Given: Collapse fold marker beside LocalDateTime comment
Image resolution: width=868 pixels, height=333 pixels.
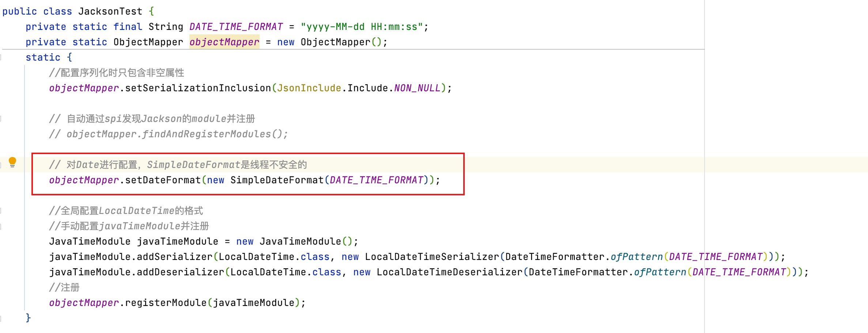Looking at the screenshot, I should (x=2, y=210).
